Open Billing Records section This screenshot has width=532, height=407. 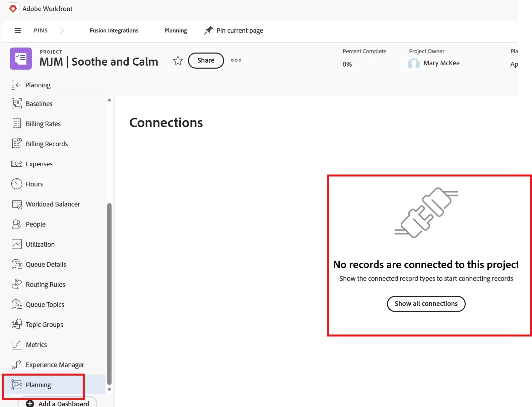[47, 144]
